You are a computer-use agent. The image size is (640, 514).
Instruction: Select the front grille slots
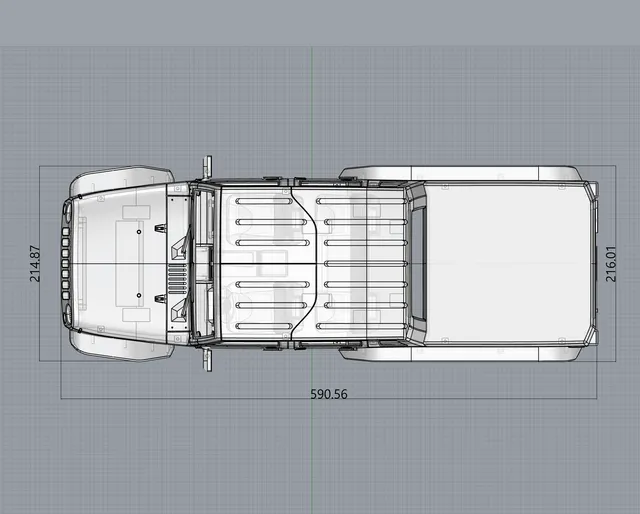tap(65, 264)
